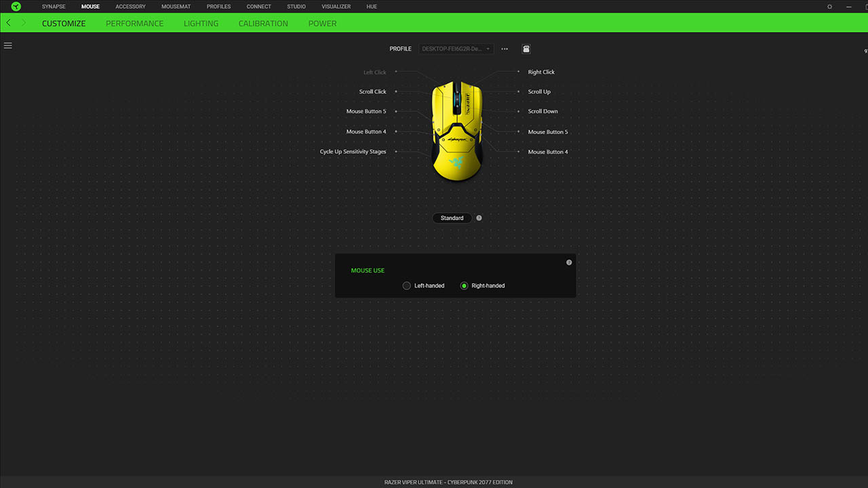Screen dimensions: 868x488
Task: Go to the Profiles tab
Action: [x=218, y=6]
